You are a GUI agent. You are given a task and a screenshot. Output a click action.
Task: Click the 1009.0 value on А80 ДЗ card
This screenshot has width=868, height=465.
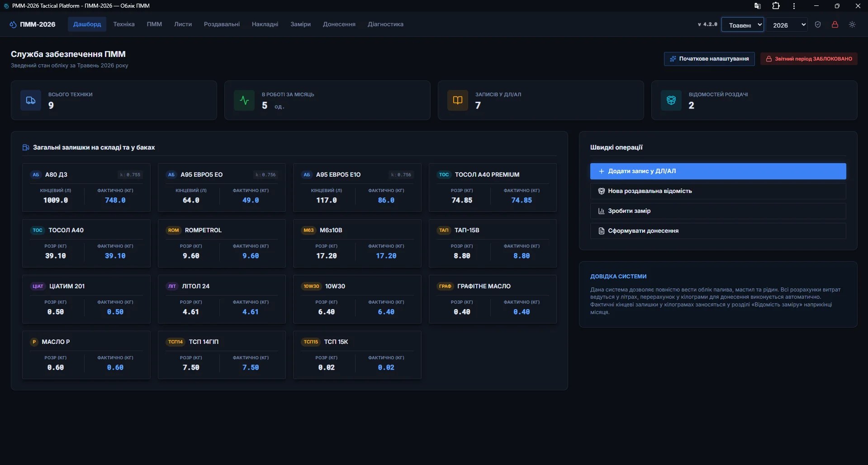point(56,200)
